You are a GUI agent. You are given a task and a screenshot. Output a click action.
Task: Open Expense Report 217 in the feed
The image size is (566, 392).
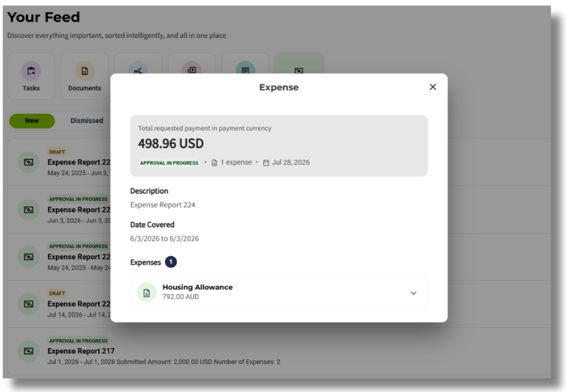click(x=81, y=351)
